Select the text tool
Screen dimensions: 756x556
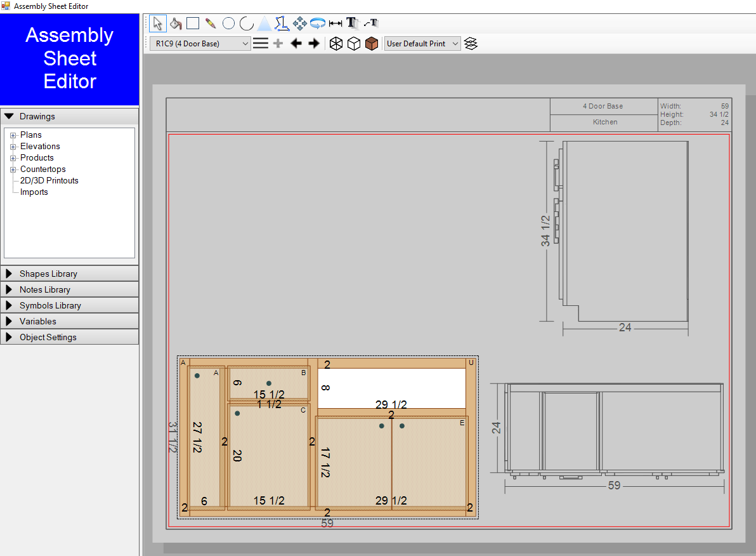(x=353, y=23)
